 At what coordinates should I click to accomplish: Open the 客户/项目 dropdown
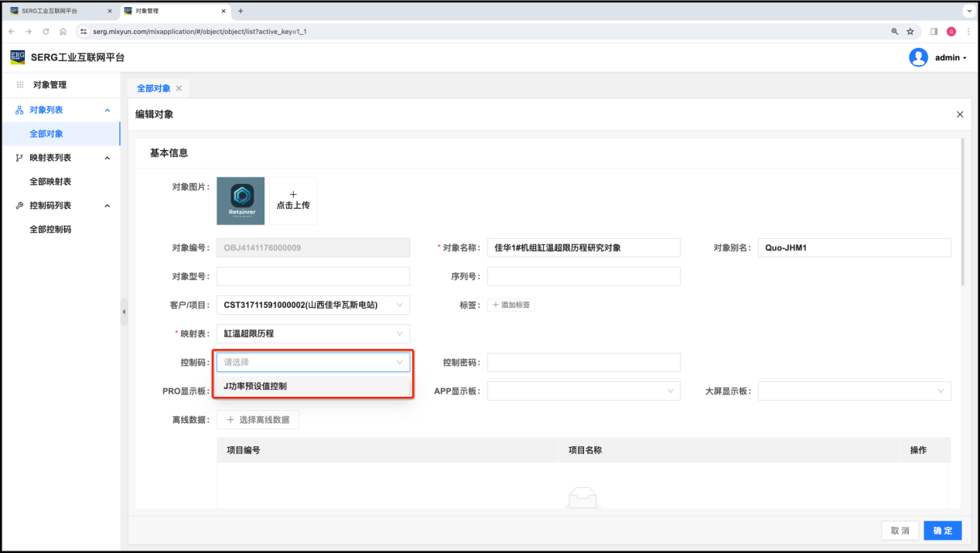pos(312,305)
